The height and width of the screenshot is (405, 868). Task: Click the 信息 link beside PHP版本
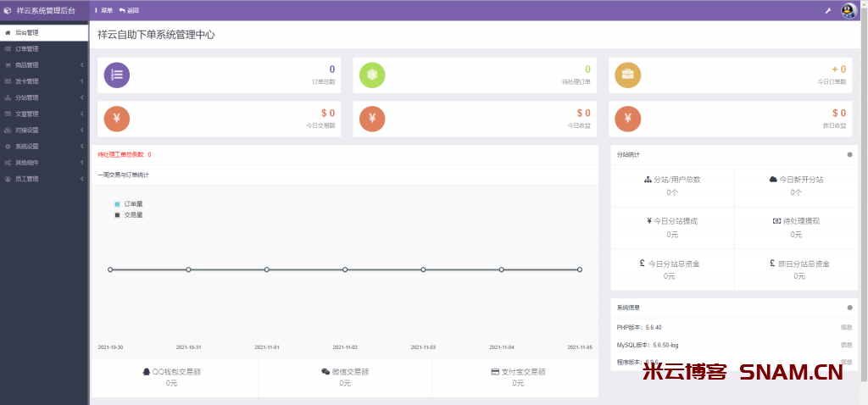(846, 326)
